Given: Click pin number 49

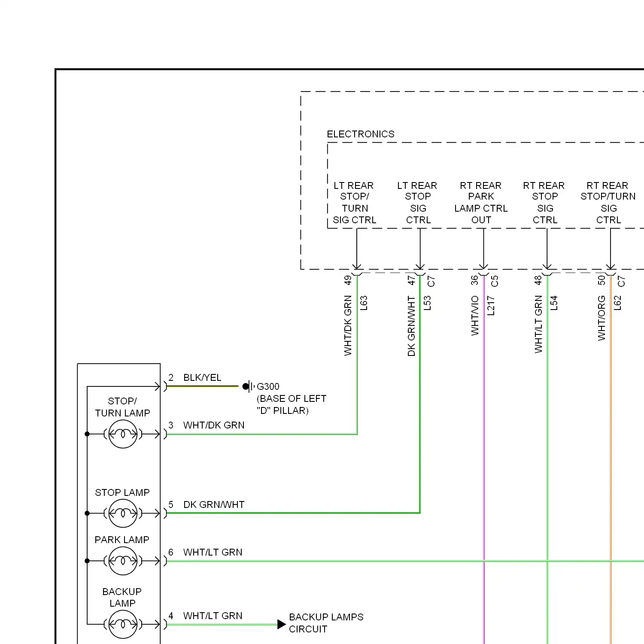Looking at the screenshot, I should click(x=348, y=280).
